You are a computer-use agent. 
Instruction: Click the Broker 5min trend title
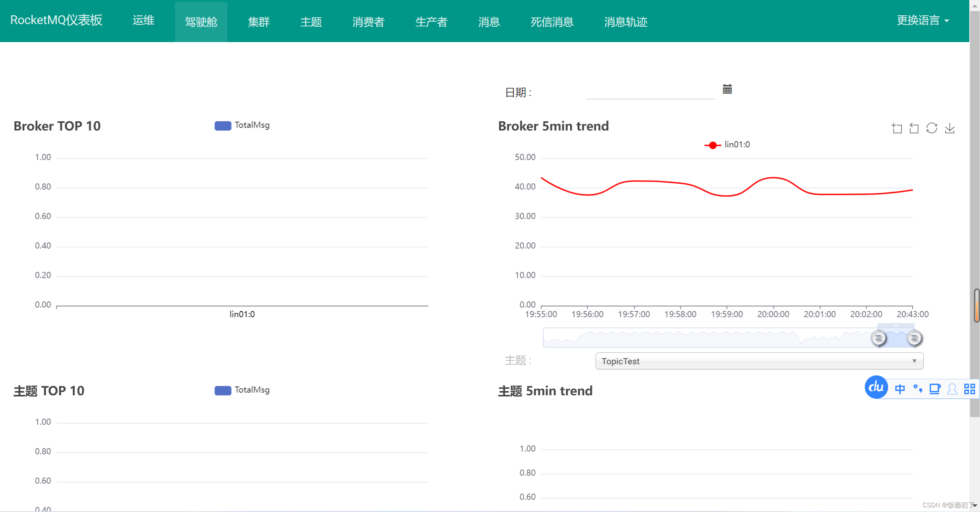click(553, 126)
